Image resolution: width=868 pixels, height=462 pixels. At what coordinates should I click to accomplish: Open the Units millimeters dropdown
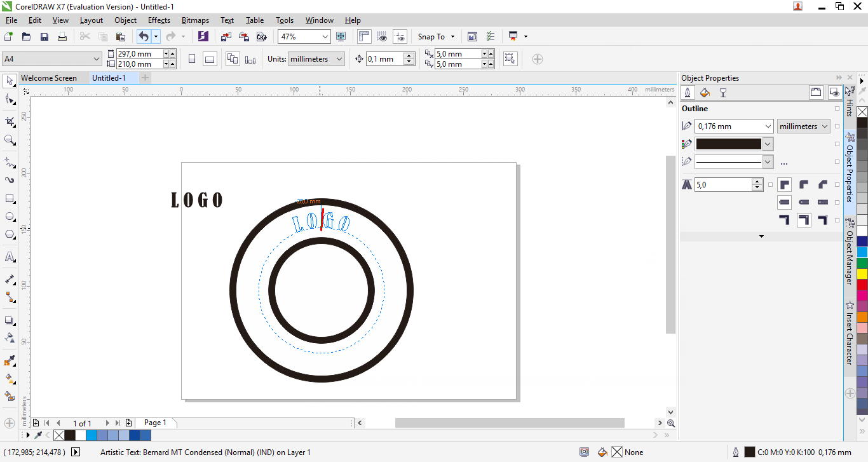pyautogui.click(x=339, y=59)
